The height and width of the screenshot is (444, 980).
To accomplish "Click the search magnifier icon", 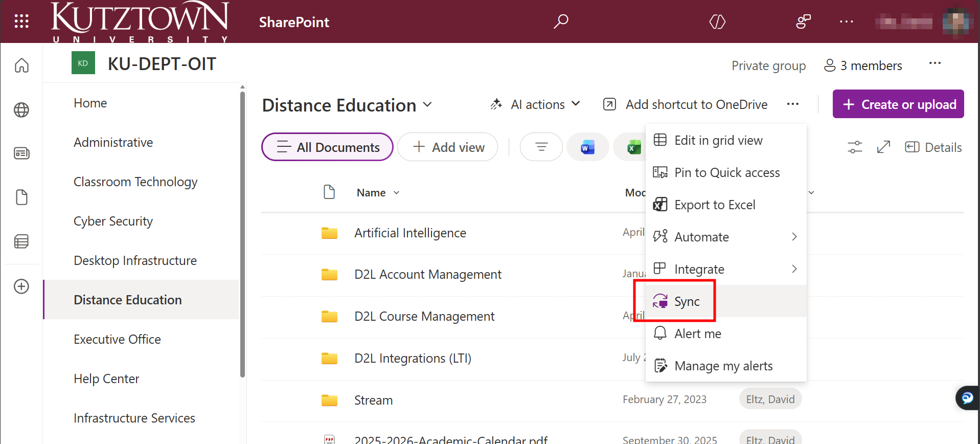I will pyautogui.click(x=561, y=21).
